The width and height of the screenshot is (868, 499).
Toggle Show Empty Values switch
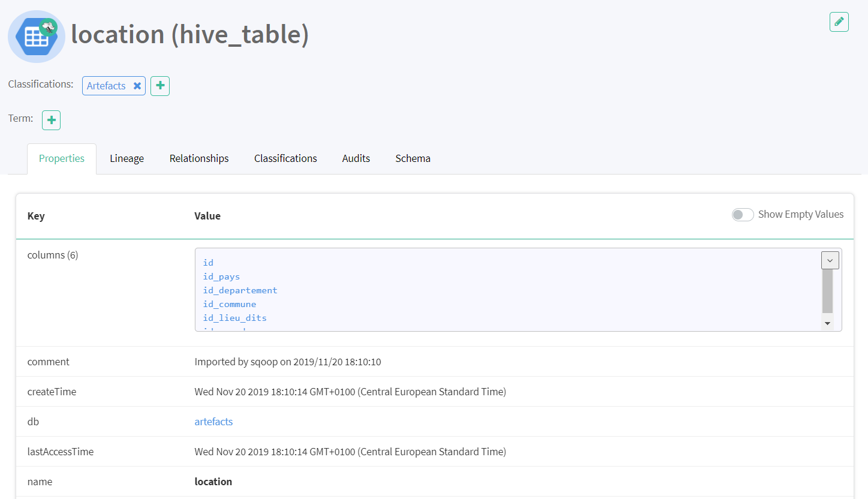click(742, 215)
